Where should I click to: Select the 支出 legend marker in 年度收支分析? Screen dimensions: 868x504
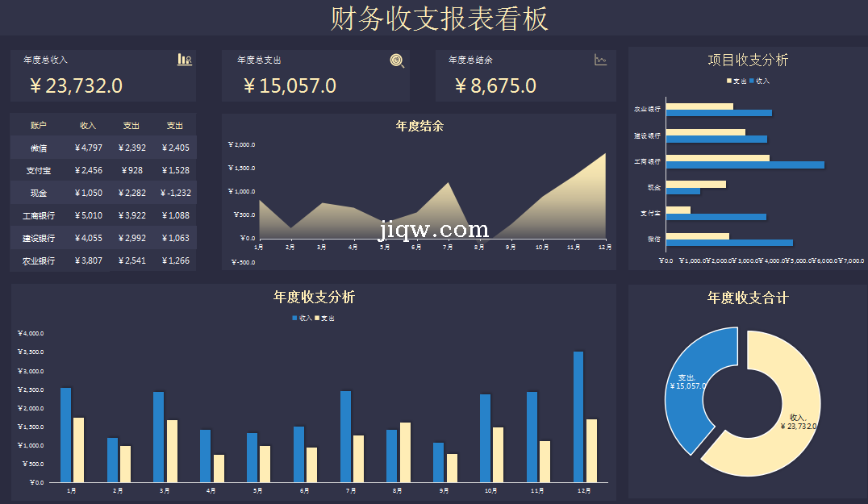tap(317, 319)
